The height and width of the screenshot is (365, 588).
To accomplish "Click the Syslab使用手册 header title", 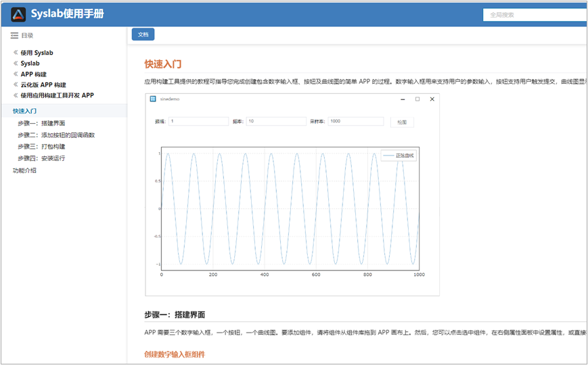I will pyautogui.click(x=68, y=14).
